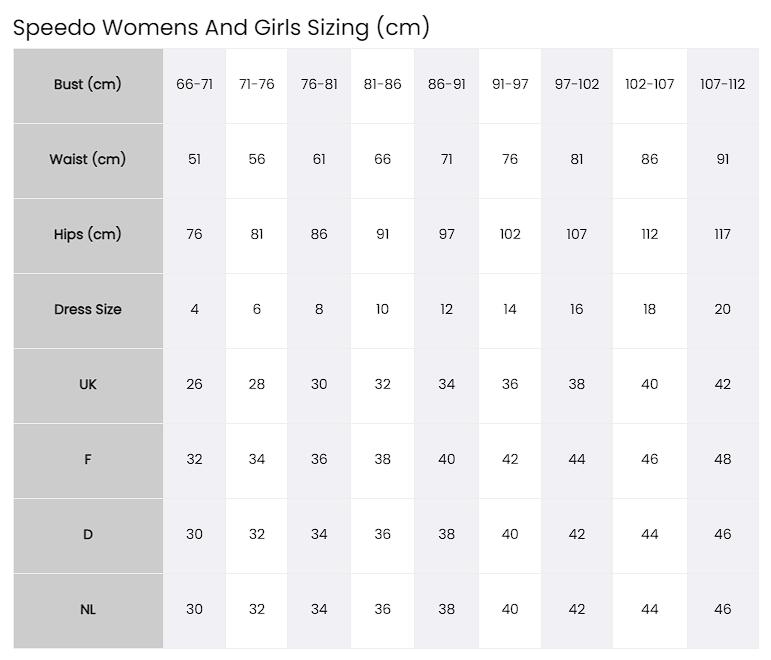Screen dimensions: 771x660
Task: Click dress size 10 cell
Action: 382,311
